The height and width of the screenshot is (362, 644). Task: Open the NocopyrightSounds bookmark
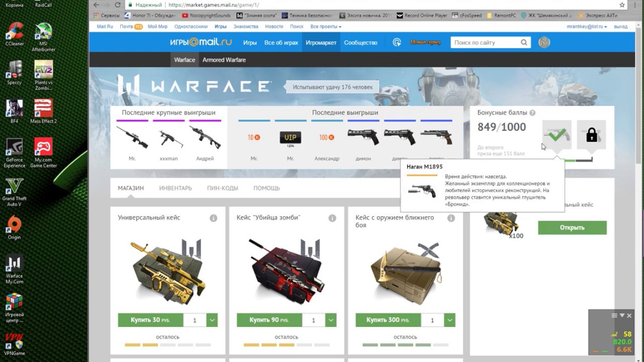click(206, 16)
